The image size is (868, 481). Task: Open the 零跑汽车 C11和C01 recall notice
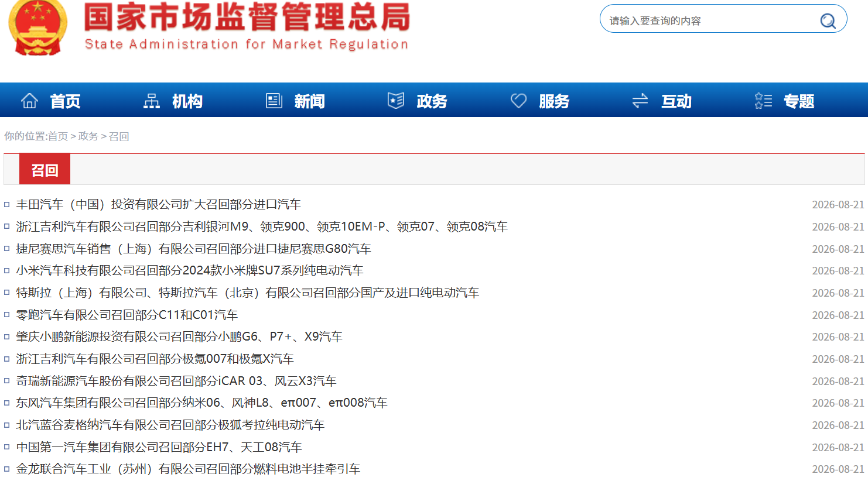click(127, 315)
